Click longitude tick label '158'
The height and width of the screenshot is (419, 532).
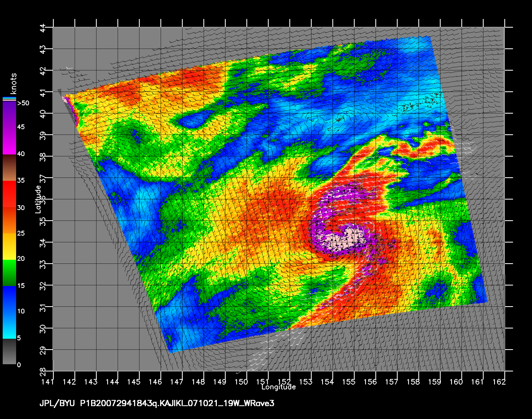click(x=413, y=382)
